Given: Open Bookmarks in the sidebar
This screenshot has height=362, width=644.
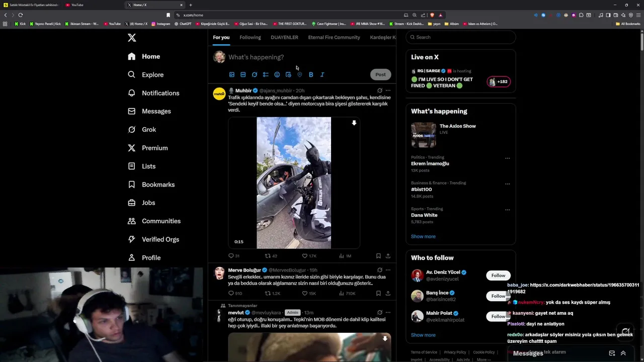Looking at the screenshot, I should [x=151, y=185].
